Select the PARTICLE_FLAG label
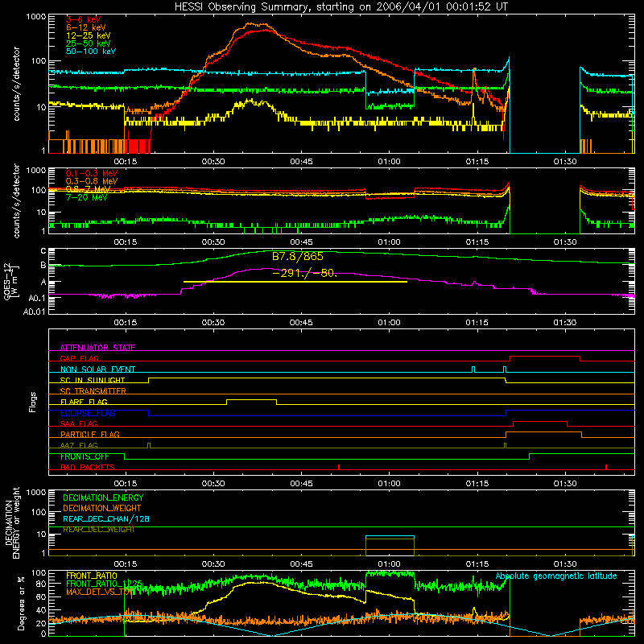The width and height of the screenshot is (644, 644). tap(90, 434)
